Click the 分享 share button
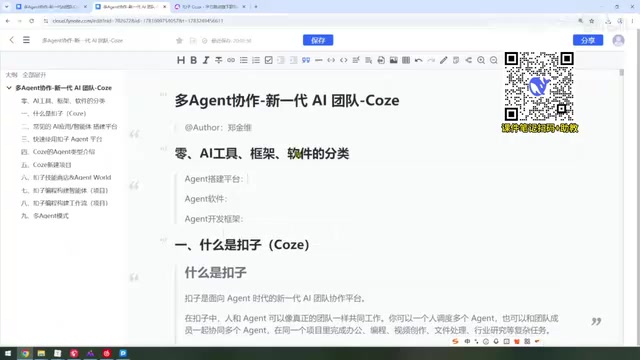640x360 pixels. 588,40
